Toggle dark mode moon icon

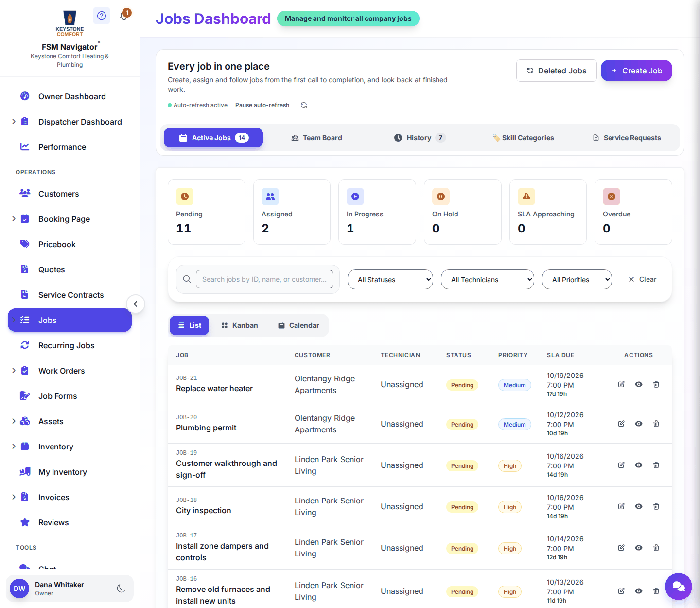(121, 589)
